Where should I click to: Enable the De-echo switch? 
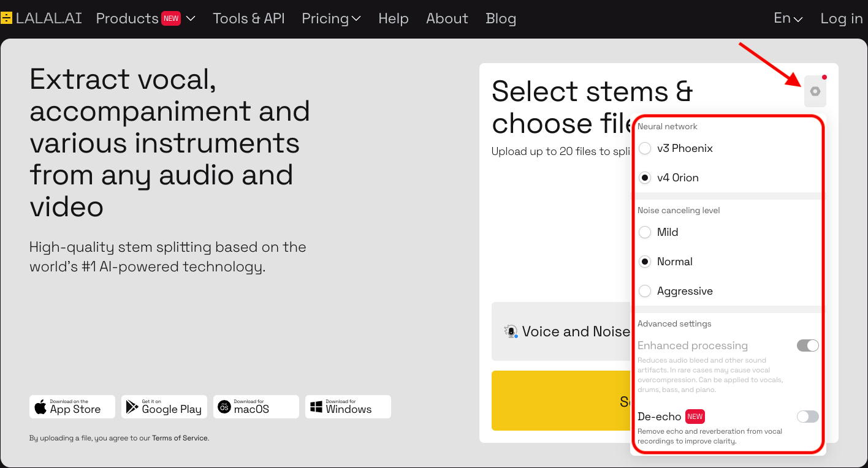(x=808, y=417)
